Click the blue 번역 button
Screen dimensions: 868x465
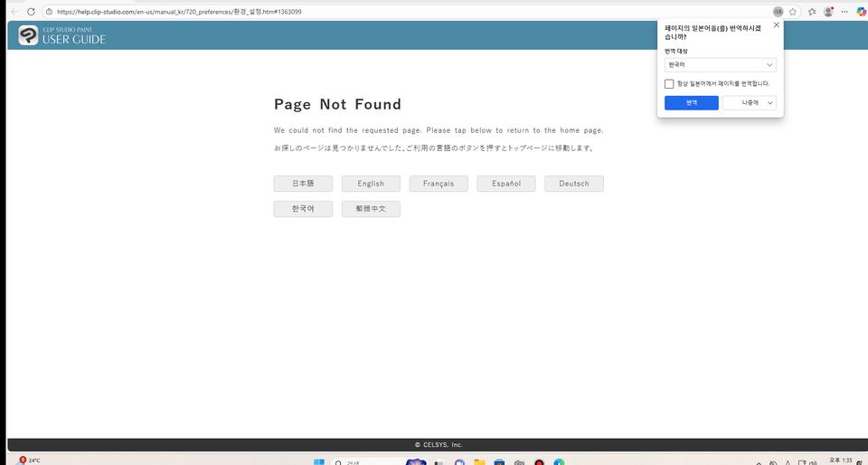692,103
